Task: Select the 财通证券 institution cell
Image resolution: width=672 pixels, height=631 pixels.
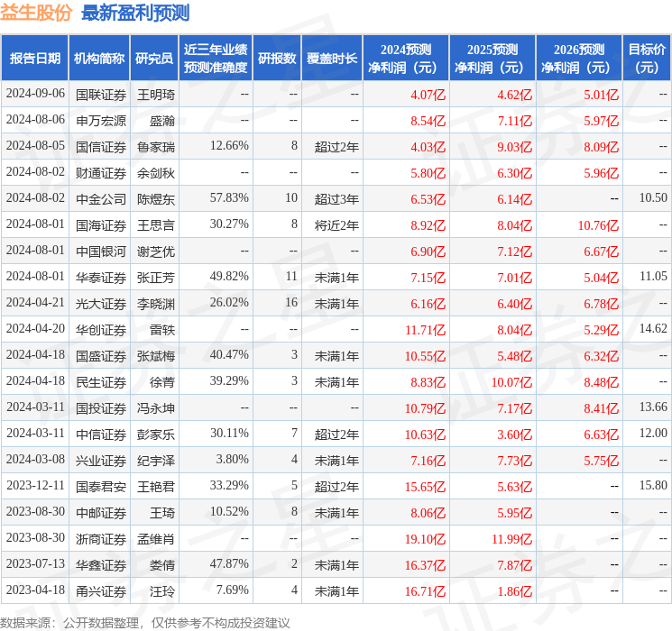Action: pyautogui.click(x=101, y=173)
